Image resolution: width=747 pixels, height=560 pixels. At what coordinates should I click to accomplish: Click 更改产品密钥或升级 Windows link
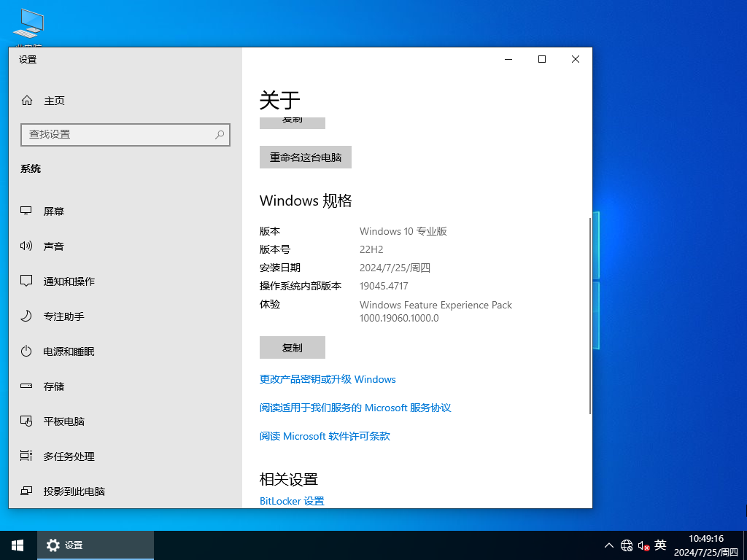[x=328, y=379]
